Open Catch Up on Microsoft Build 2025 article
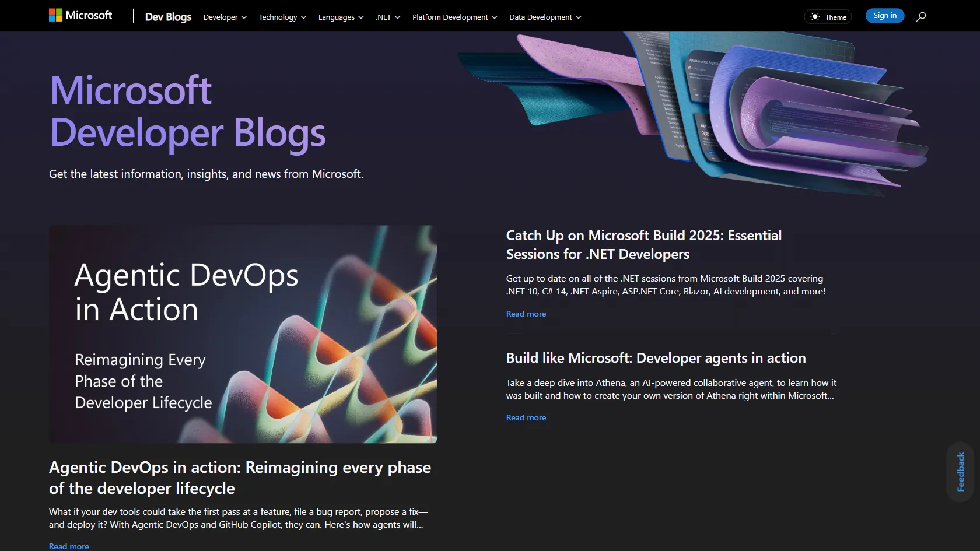980x551 pixels. [x=644, y=245]
